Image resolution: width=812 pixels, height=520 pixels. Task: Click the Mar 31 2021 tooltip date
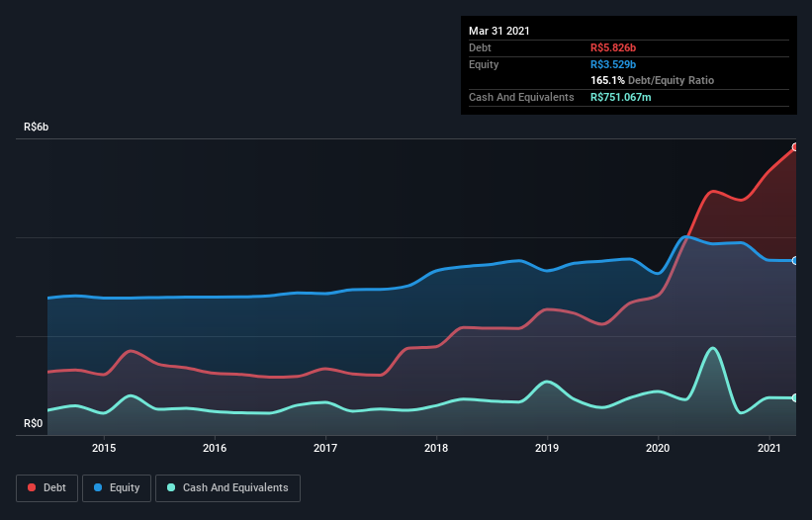tap(499, 31)
